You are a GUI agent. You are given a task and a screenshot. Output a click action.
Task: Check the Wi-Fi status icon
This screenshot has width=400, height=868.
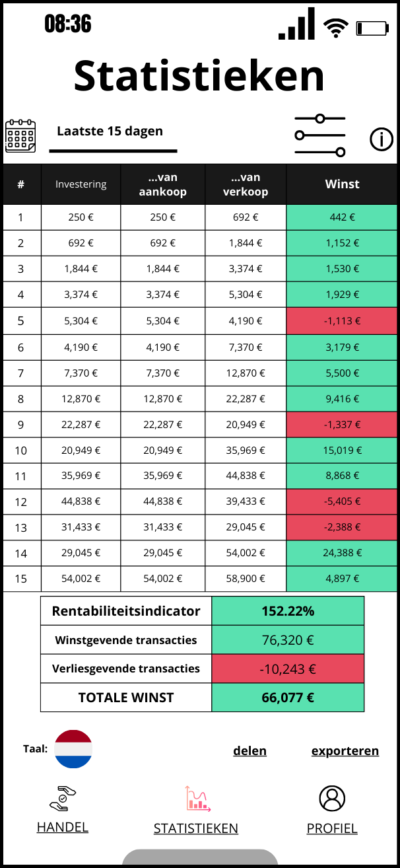[x=335, y=27]
